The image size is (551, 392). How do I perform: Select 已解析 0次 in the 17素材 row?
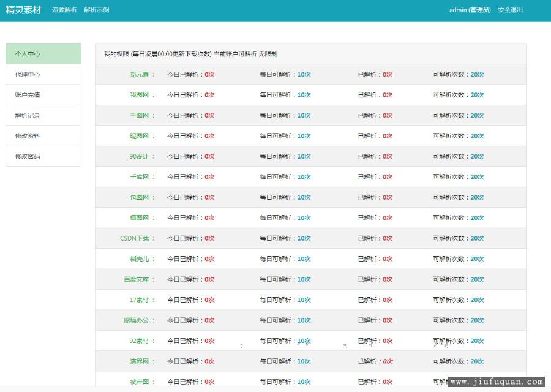(x=375, y=300)
